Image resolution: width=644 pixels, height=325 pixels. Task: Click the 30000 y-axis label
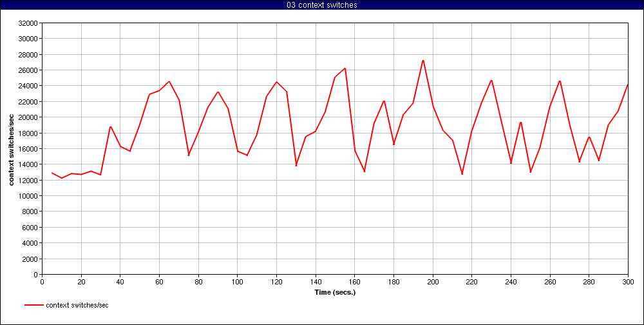click(x=29, y=39)
